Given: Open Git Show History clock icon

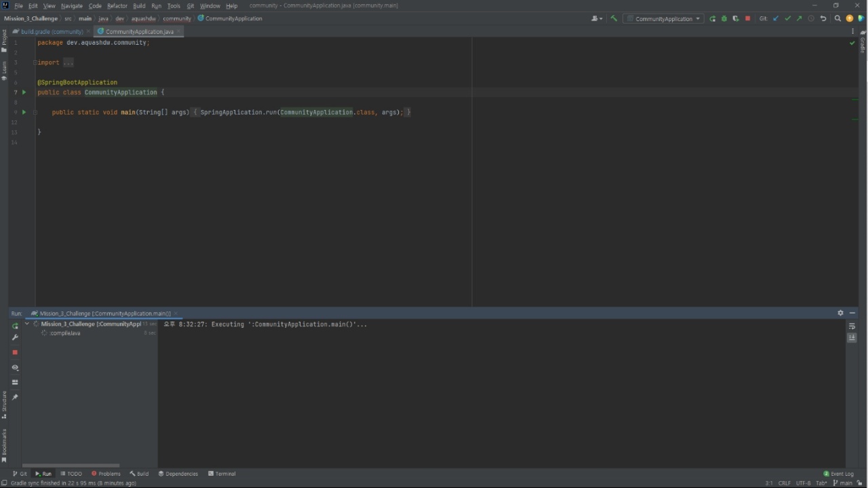Looking at the screenshot, I should (811, 18).
